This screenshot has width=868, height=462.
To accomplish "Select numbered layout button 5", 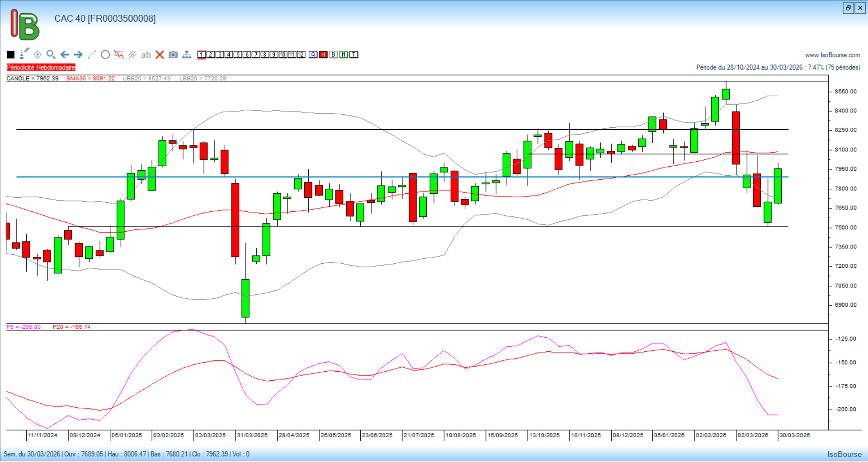I will [238, 55].
